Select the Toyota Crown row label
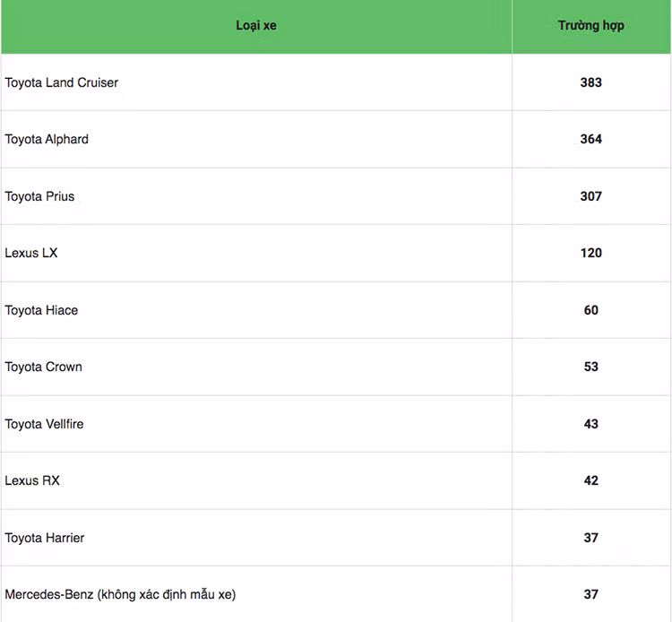672x622 pixels. point(44,367)
